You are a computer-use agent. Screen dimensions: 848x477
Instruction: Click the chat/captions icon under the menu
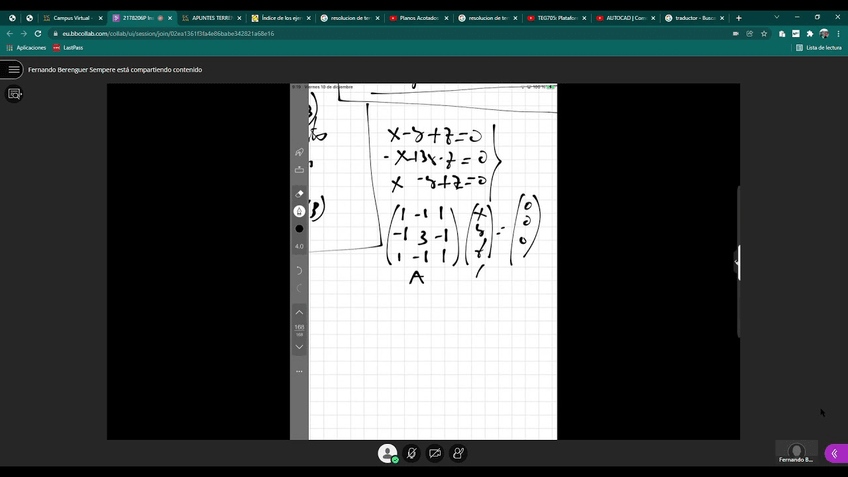(x=14, y=94)
